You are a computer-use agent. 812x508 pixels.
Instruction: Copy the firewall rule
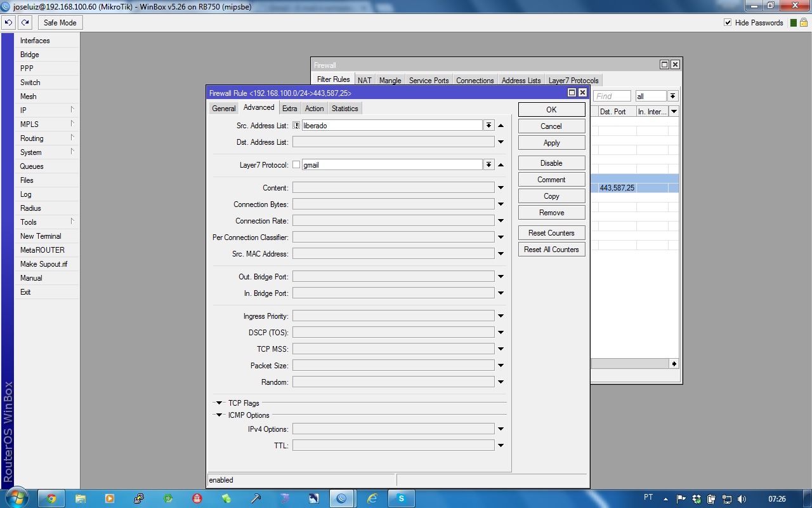tap(551, 196)
